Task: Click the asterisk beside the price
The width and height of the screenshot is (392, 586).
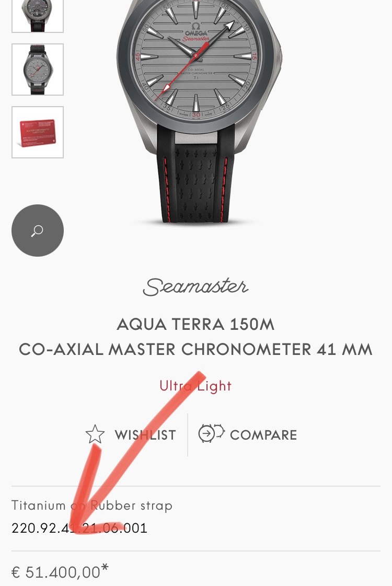Action: [105, 568]
